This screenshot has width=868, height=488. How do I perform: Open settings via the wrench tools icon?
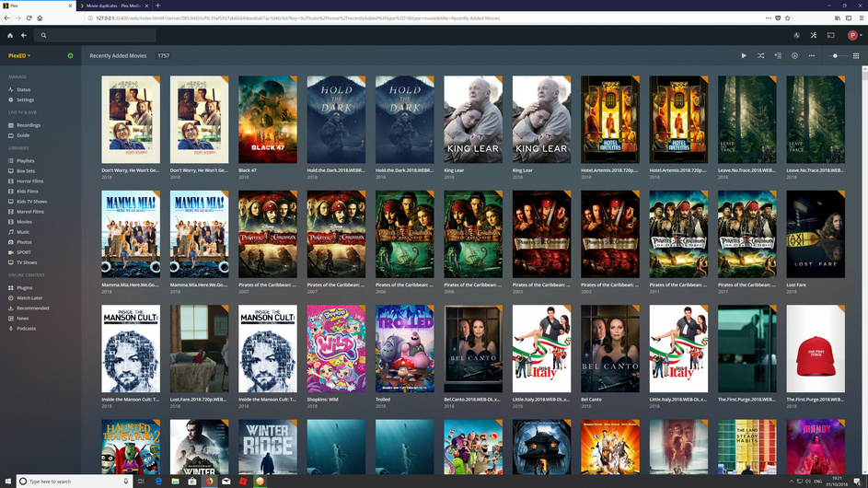coord(814,36)
